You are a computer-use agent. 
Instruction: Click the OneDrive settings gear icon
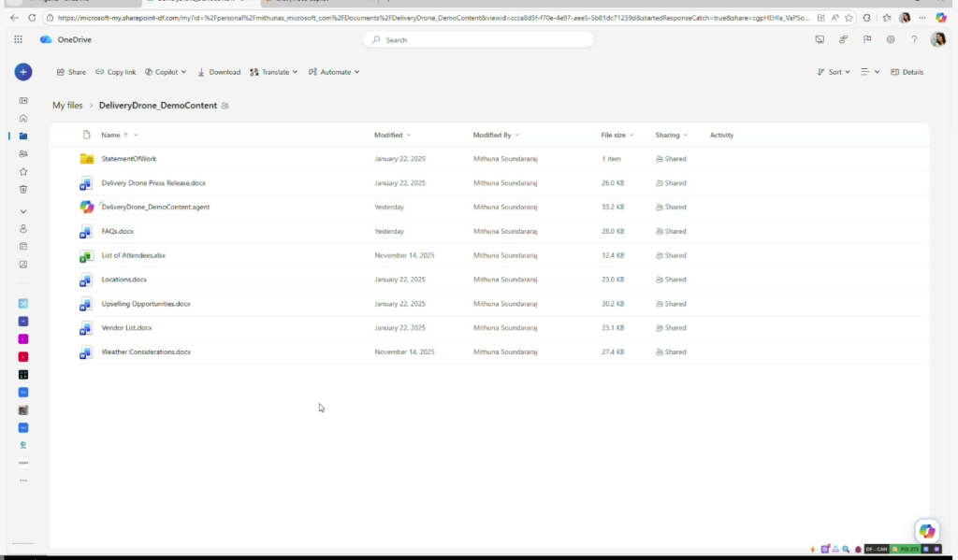click(891, 39)
